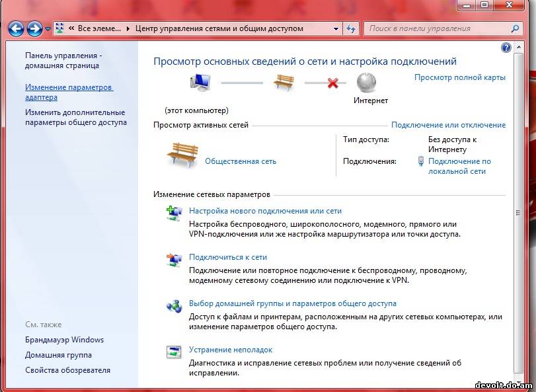Viewport: 536px width, 392px height.
Task: Open Брандмауэр Windows
Action: pyautogui.click(x=64, y=340)
